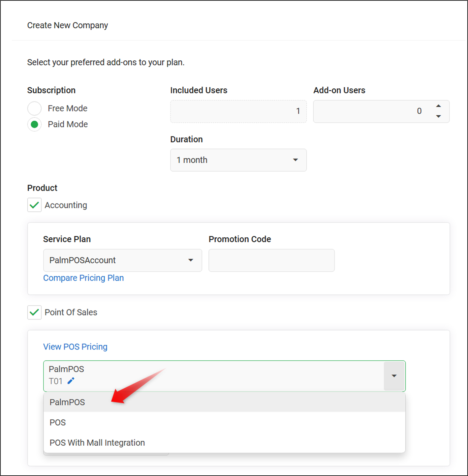Click the Paid Mode label text
This screenshot has height=476, width=468.
(68, 124)
